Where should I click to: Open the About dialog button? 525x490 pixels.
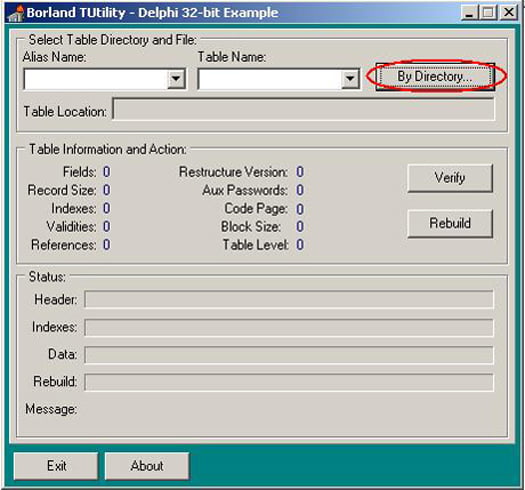pos(147,466)
